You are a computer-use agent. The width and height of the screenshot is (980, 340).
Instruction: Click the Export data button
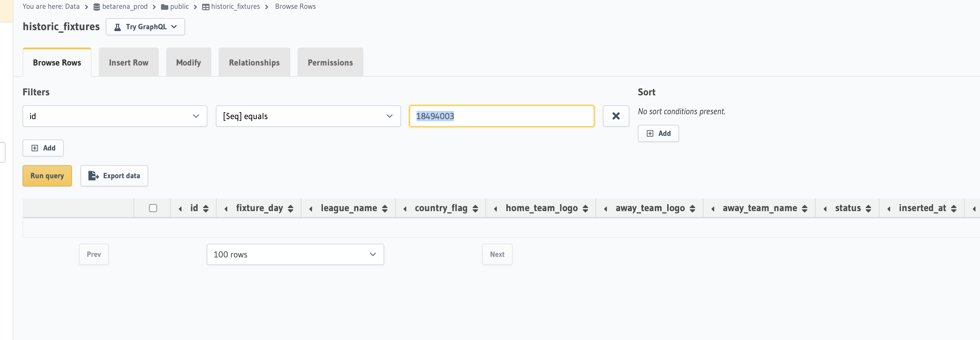click(x=114, y=176)
